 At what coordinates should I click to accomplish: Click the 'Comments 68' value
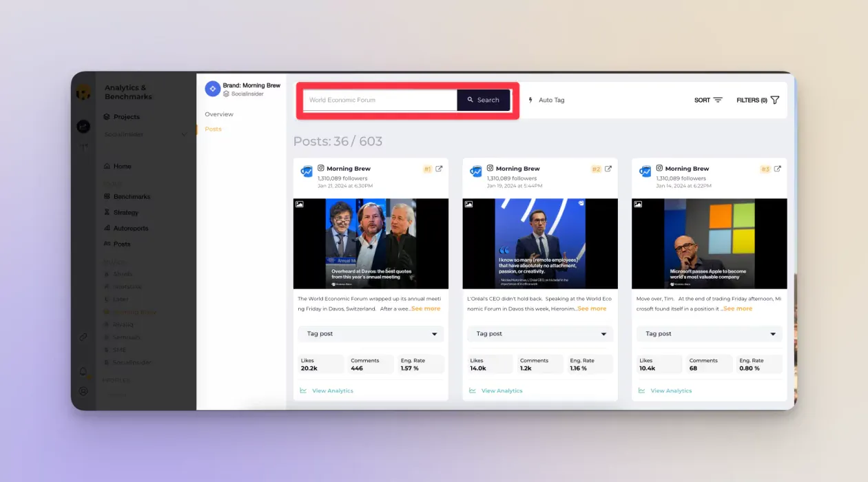click(x=710, y=364)
